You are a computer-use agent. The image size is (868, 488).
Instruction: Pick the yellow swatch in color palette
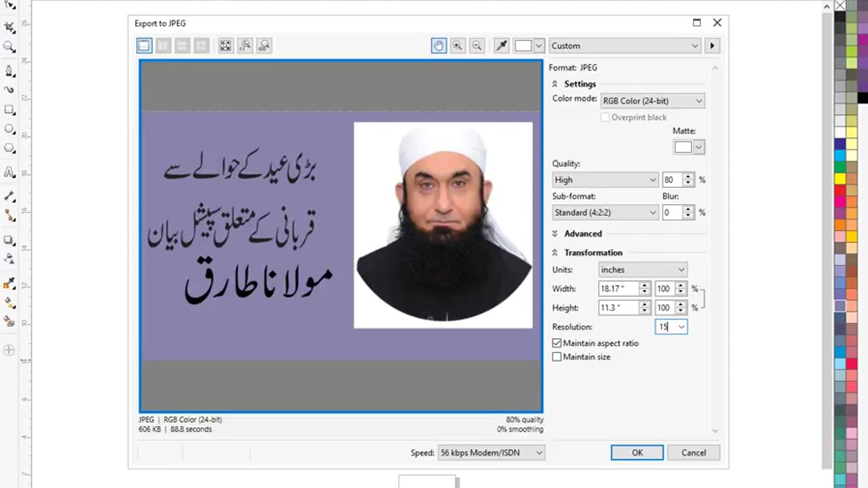coord(840,178)
